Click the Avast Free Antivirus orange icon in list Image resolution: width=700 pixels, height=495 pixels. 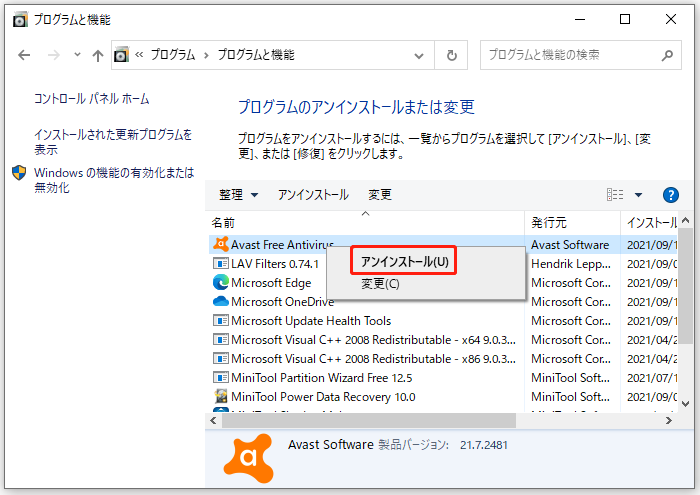pyautogui.click(x=221, y=244)
